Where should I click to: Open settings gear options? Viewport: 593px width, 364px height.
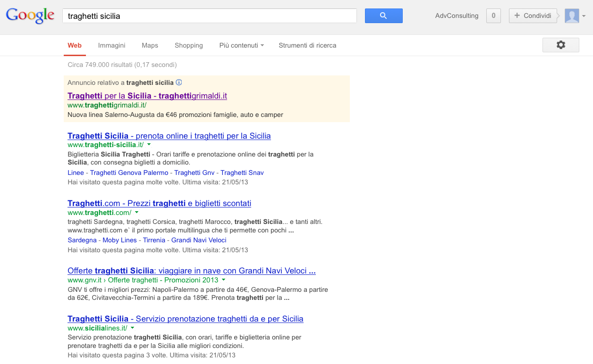point(560,45)
